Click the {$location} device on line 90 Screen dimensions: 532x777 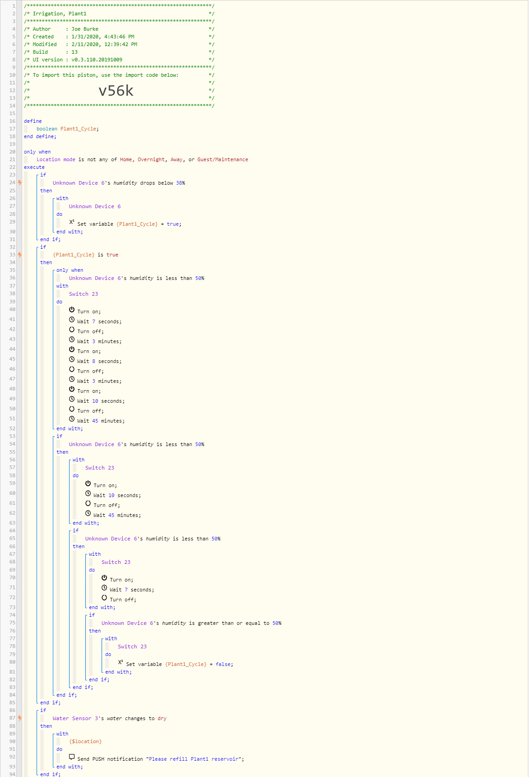coord(85,741)
